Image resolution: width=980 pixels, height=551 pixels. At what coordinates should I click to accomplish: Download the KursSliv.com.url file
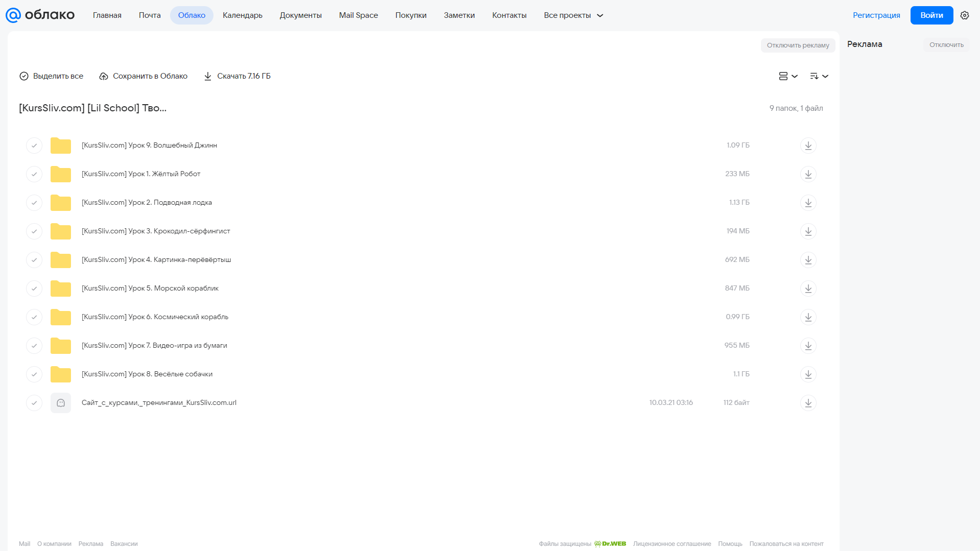[x=808, y=403]
